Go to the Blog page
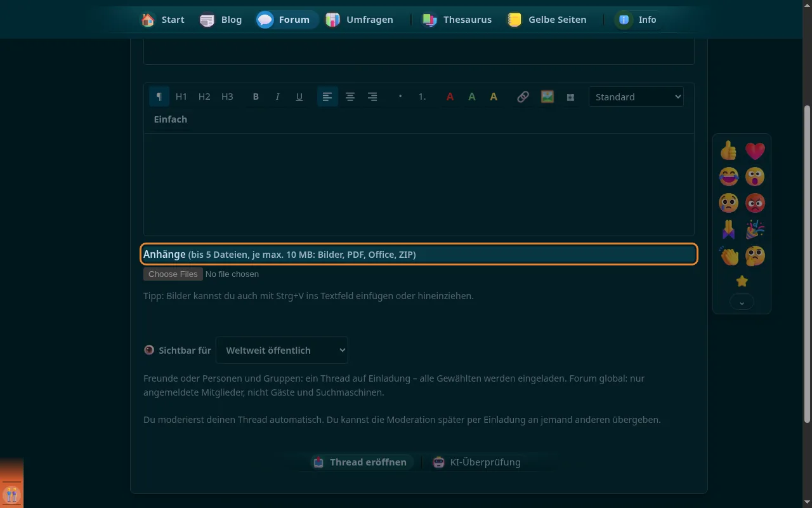This screenshot has width=812, height=508. (x=221, y=20)
